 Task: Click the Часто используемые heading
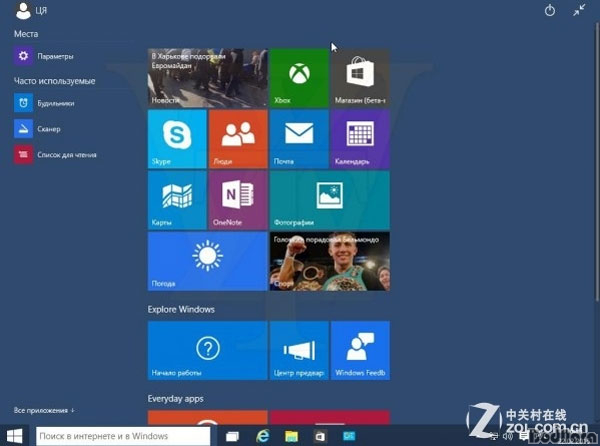(x=54, y=81)
